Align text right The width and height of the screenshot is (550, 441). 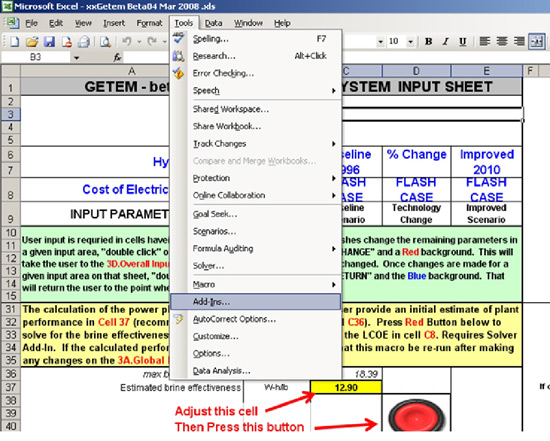coord(519,42)
